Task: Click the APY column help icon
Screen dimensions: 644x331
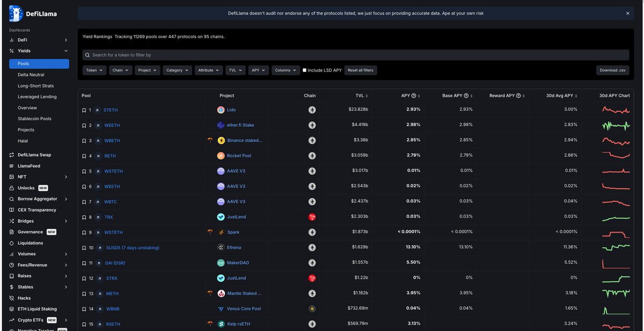Action: [414, 96]
